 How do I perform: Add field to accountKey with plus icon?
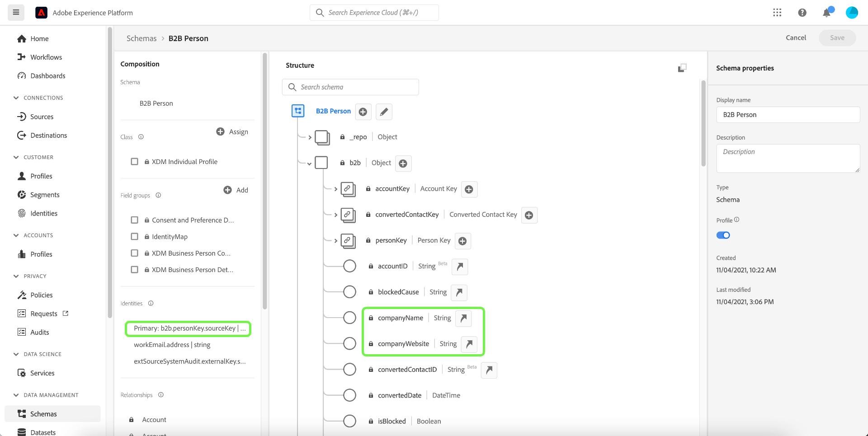[469, 189]
